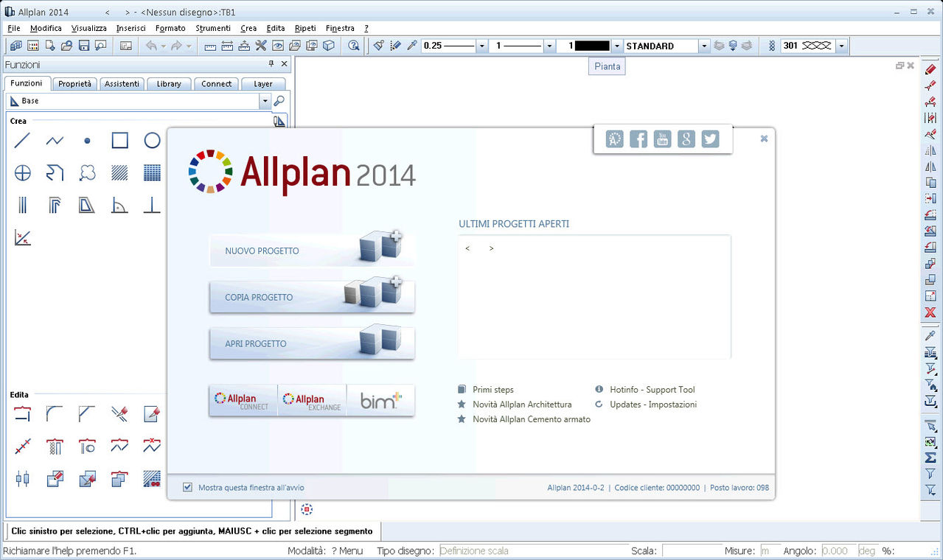Click the red X delete icon on right toolbar
The image size is (943, 560).
tap(930, 312)
